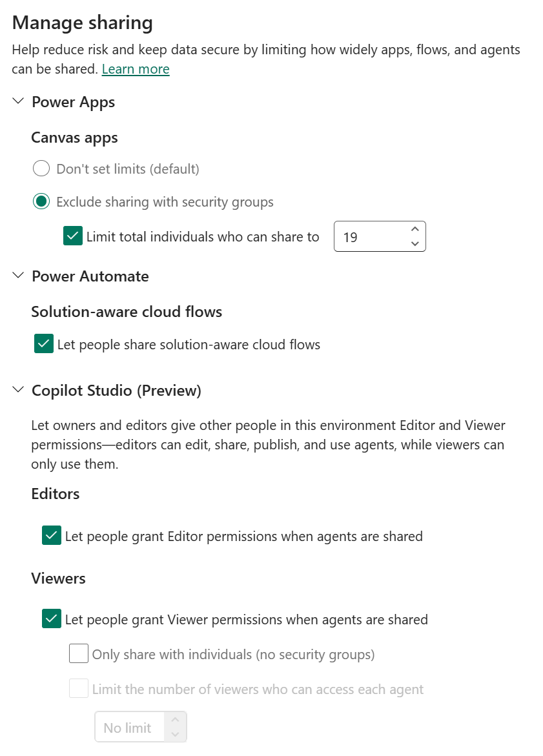Select the "Don't set limits (default)" option

pyautogui.click(x=41, y=168)
